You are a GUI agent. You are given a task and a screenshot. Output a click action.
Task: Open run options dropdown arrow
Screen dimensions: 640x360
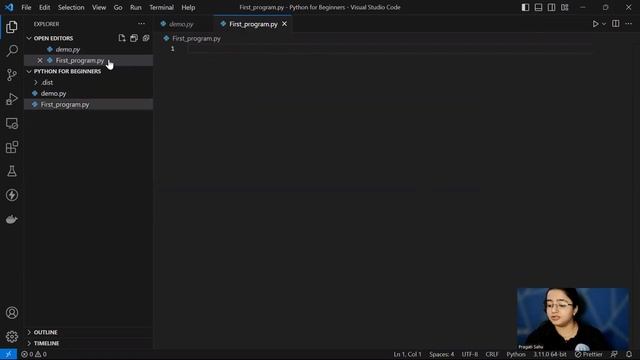tap(604, 24)
